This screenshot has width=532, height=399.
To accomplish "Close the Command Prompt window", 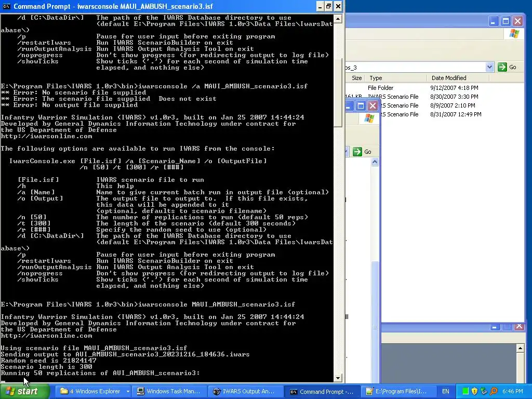I will click(338, 6).
